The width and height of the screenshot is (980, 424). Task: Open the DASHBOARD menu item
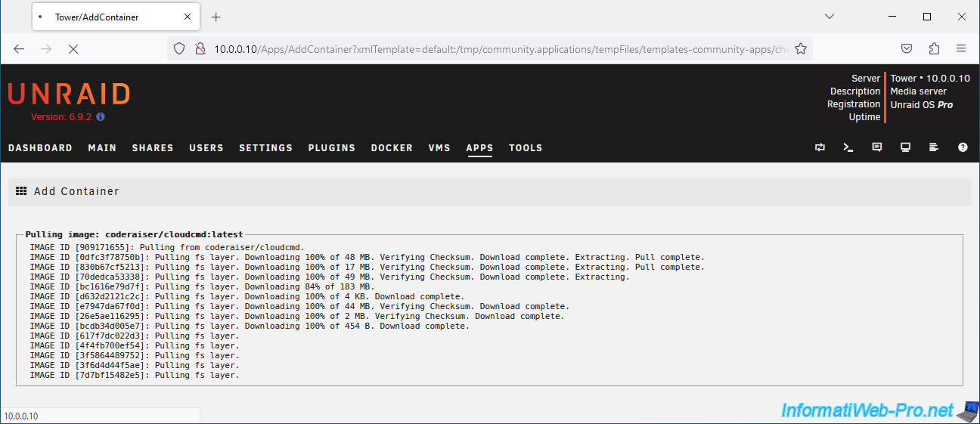[x=40, y=148]
